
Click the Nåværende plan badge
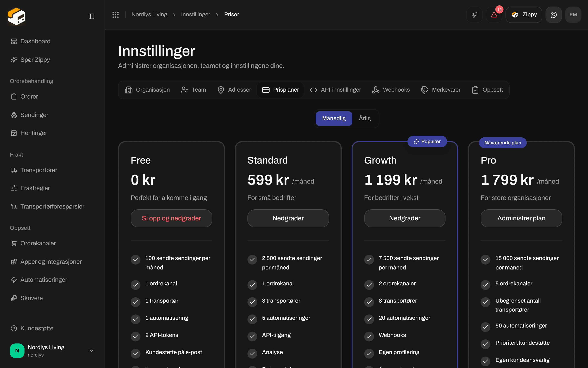[502, 143]
